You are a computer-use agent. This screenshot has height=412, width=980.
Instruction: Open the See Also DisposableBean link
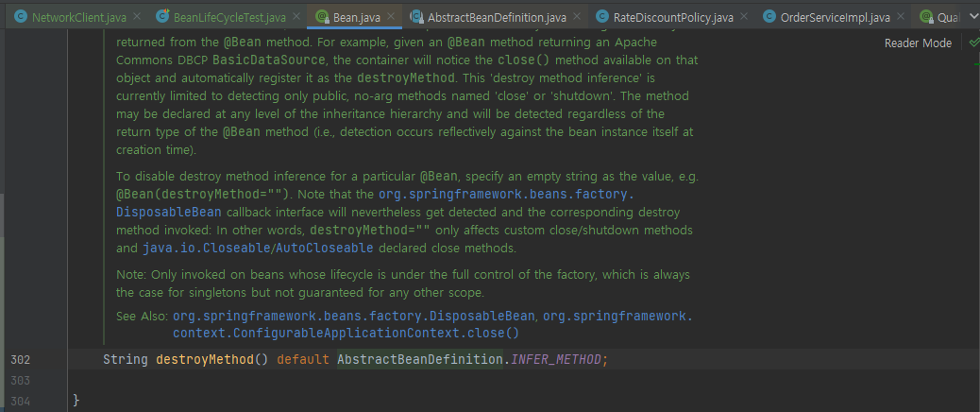pyautogui.click(x=353, y=316)
